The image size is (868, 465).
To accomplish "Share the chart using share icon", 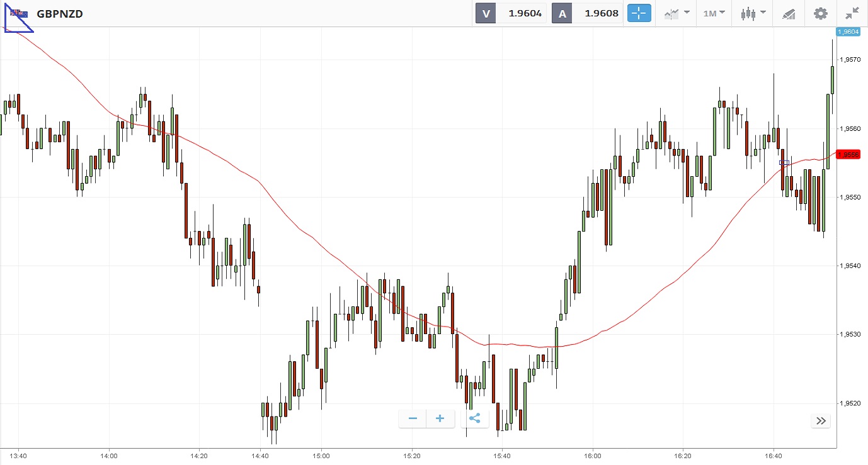I will pos(475,418).
